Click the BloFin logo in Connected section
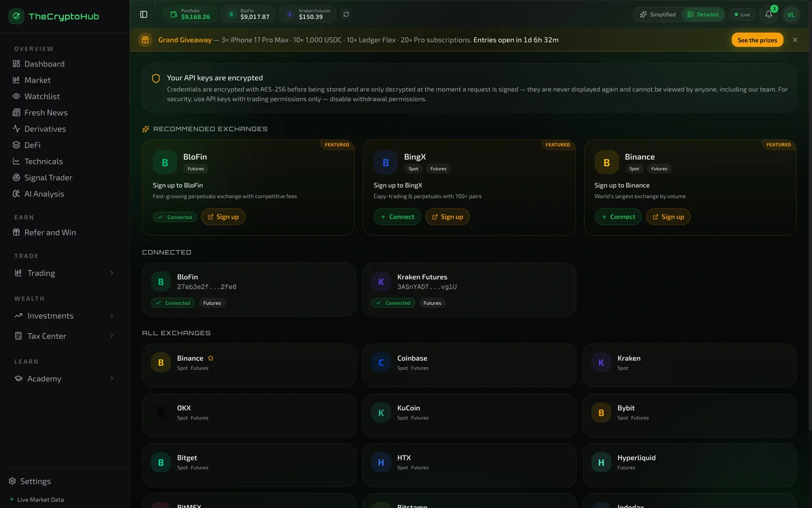 pos(161,282)
